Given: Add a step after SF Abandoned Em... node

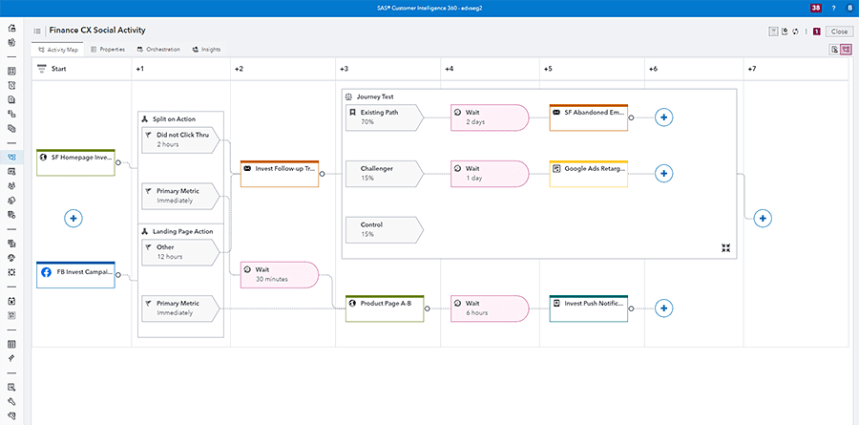Looking at the screenshot, I should [664, 117].
